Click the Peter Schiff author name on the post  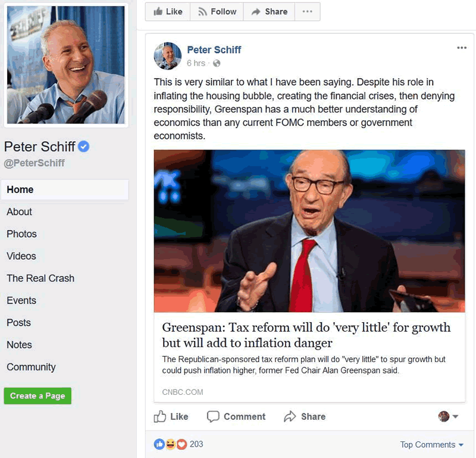[x=214, y=49]
